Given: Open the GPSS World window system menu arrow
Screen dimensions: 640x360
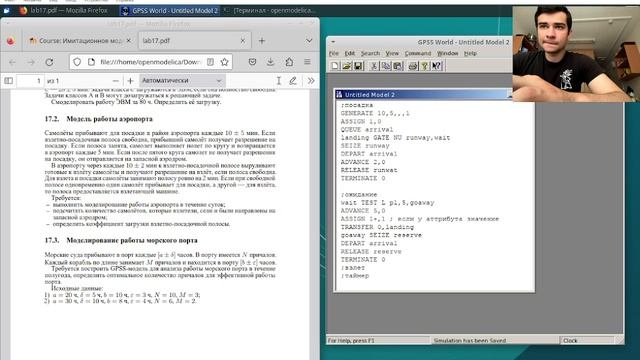Looking at the screenshot, I should [333, 42].
